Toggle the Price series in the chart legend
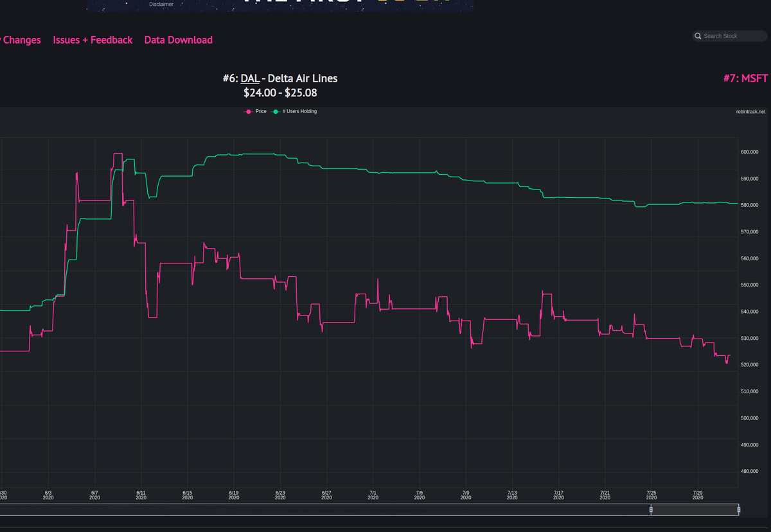This screenshot has height=532, width=771. pyautogui.click(x=256, y=112)
